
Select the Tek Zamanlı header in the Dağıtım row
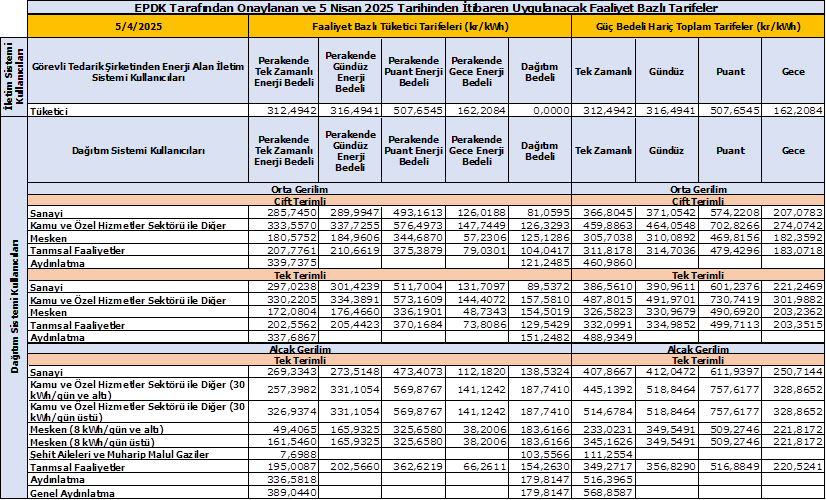[x=603, y=151]
